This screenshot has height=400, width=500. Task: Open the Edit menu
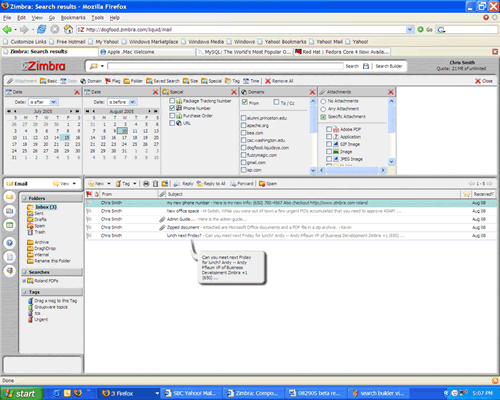point(21,18)
